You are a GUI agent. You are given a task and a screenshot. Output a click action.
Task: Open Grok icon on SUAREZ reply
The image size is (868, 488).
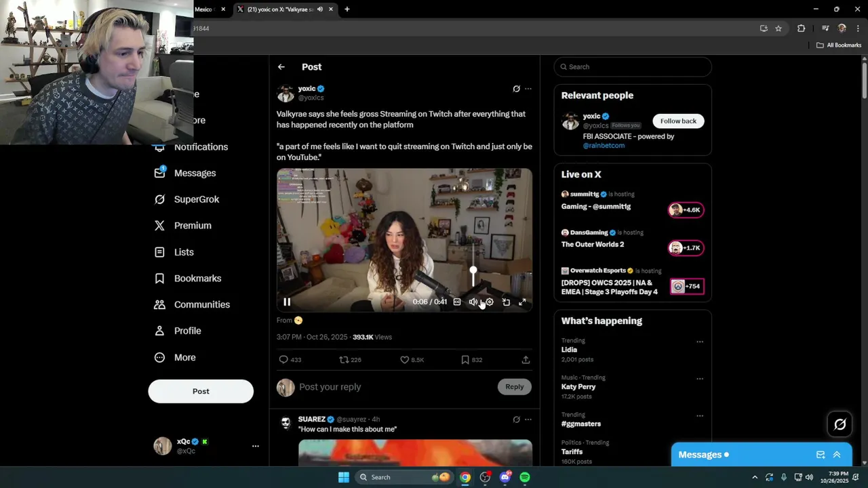[516, 420]
